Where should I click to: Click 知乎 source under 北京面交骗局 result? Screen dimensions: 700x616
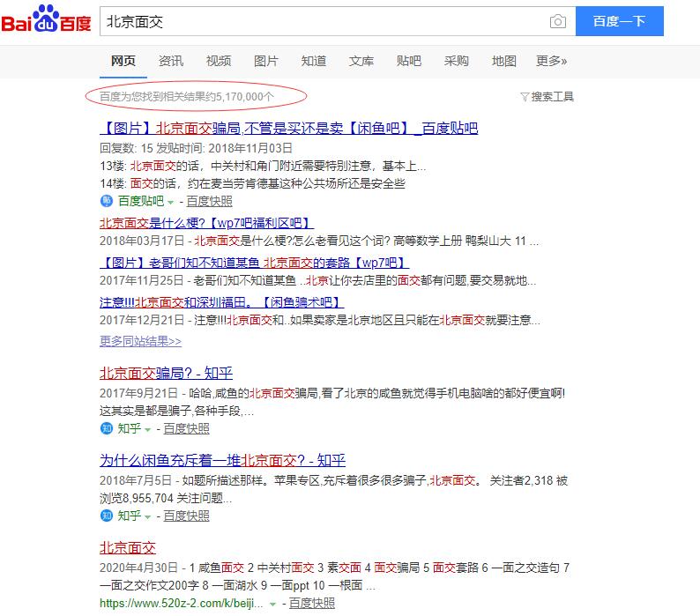[x=130, y=428]
